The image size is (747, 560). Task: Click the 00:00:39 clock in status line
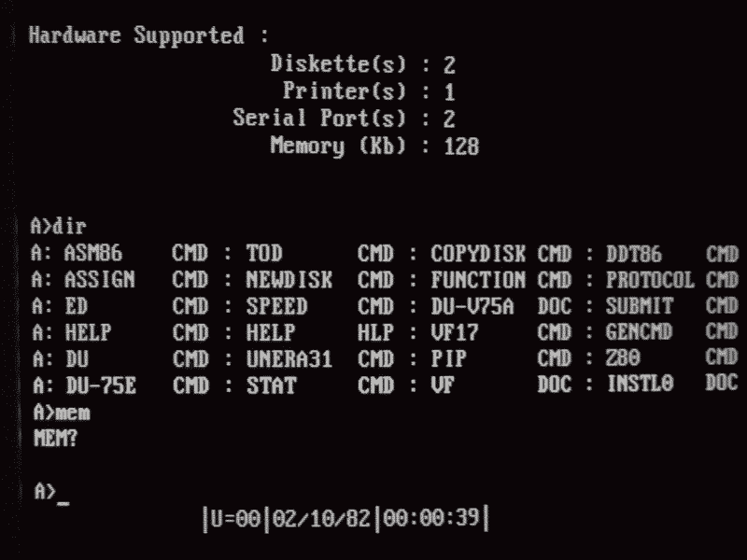point(431,520)
